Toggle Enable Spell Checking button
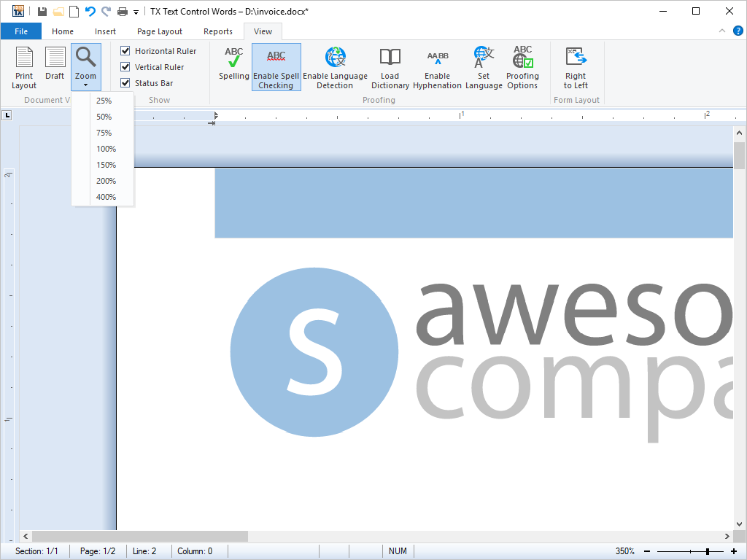Viewport: 747px width, 560px height. (x=276, y=66)
